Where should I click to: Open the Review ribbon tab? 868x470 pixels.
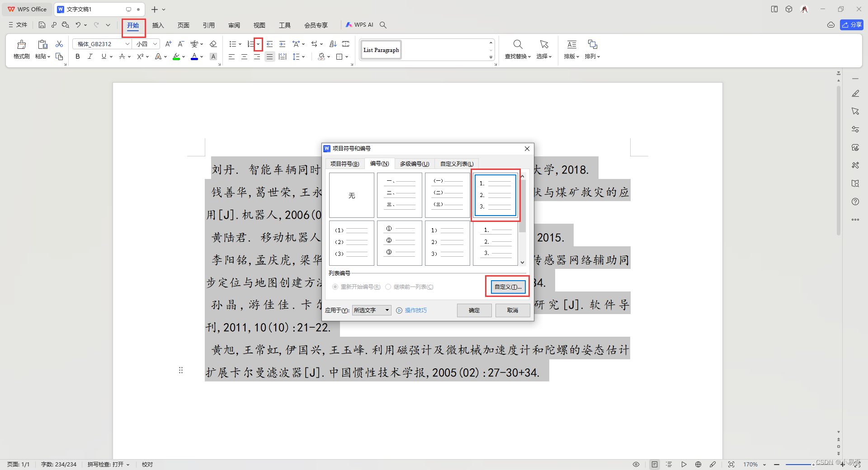pyautogui.click(x=234, y=25)
